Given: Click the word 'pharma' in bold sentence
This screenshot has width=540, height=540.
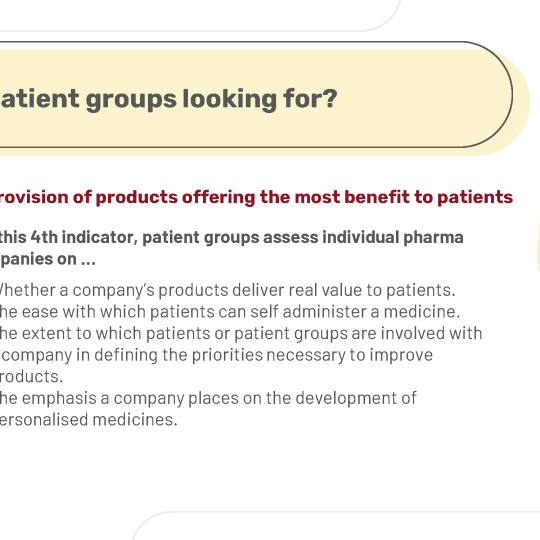Looking at the screenshot, I should pos(433,238).
